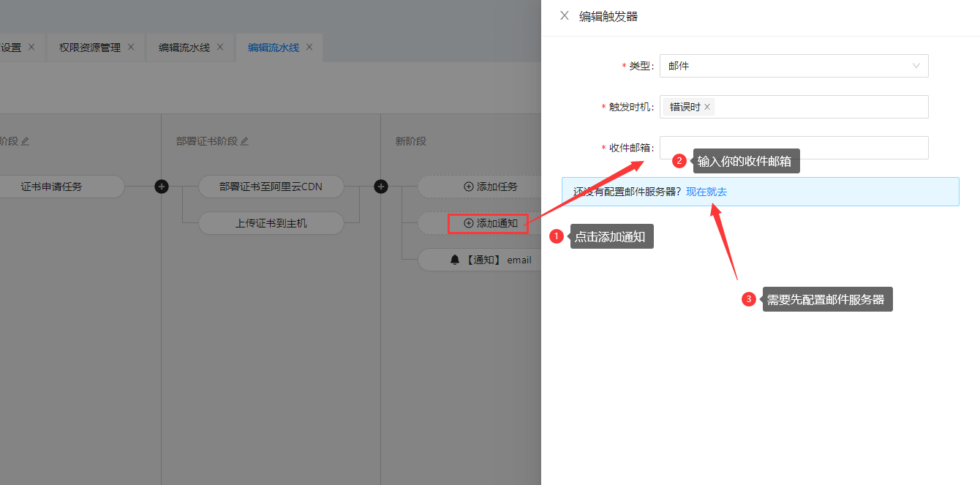The image size is (980, 485).
Task: Click plus icon left of 添加任务
Action: point(381,187)
